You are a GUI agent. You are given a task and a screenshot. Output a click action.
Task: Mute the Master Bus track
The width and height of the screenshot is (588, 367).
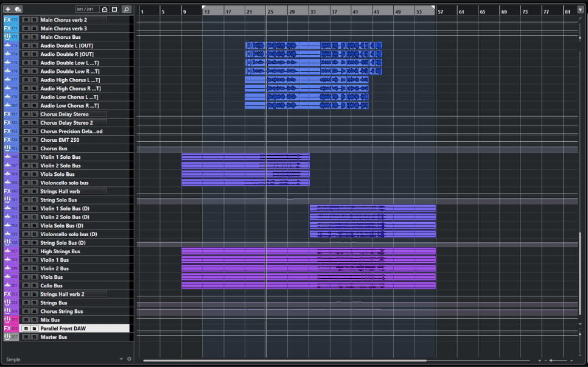pyautogui.click(x=26, y=337)
